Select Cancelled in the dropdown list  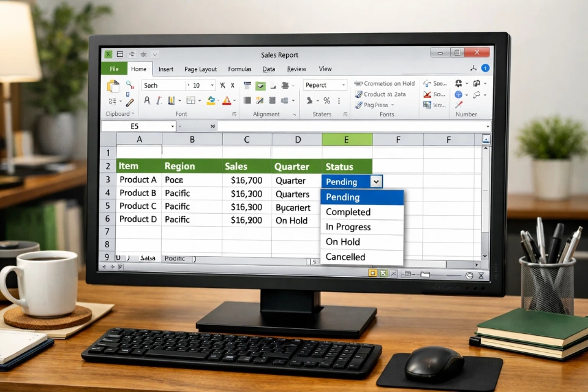[x=345, y=257]
